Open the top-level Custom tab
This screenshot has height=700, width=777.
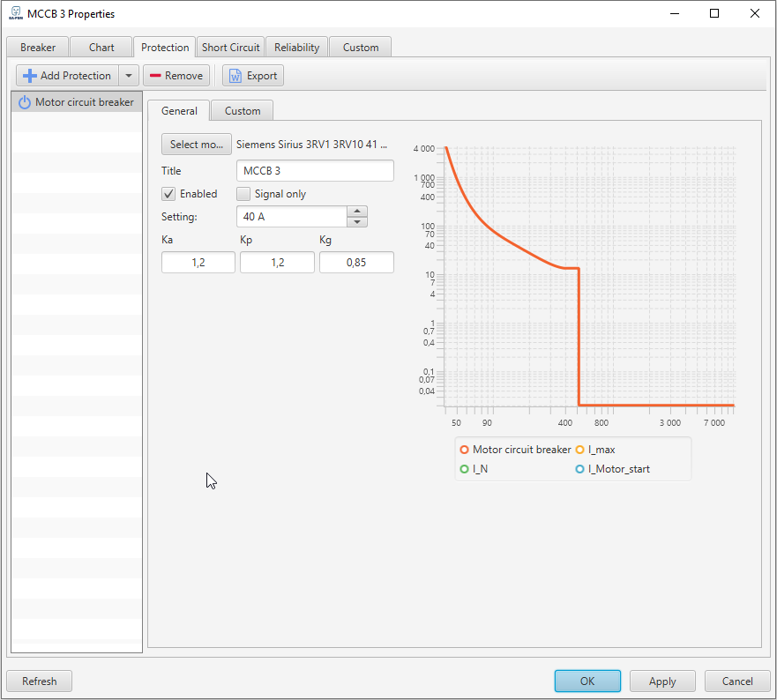pyautogui.click(x=361, y=48)
